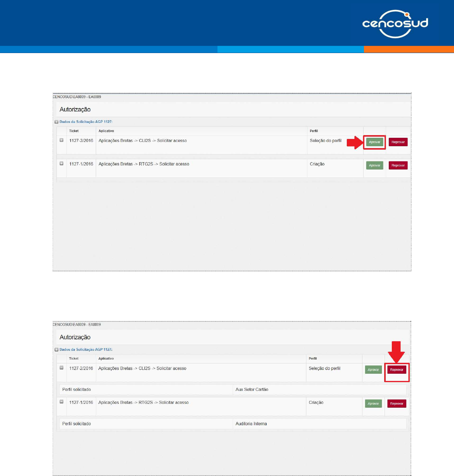Click 'Criação' cell in lower panel
Image resolution: width=454 pixels, height=476 pixels.
click(316, 402)
